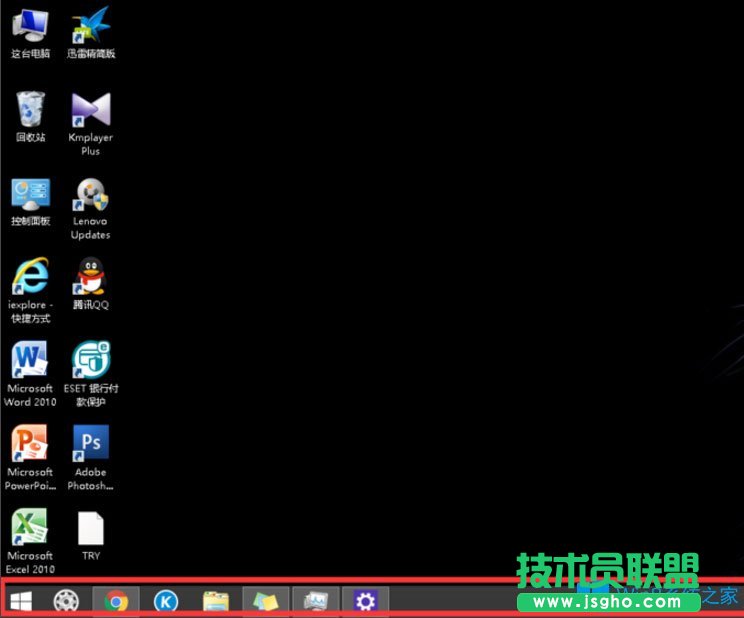The width and height of the screenshot is (744, 618).
Task: Click the 腾讯QQ penguin icon
Action: [x=91, y=276]
